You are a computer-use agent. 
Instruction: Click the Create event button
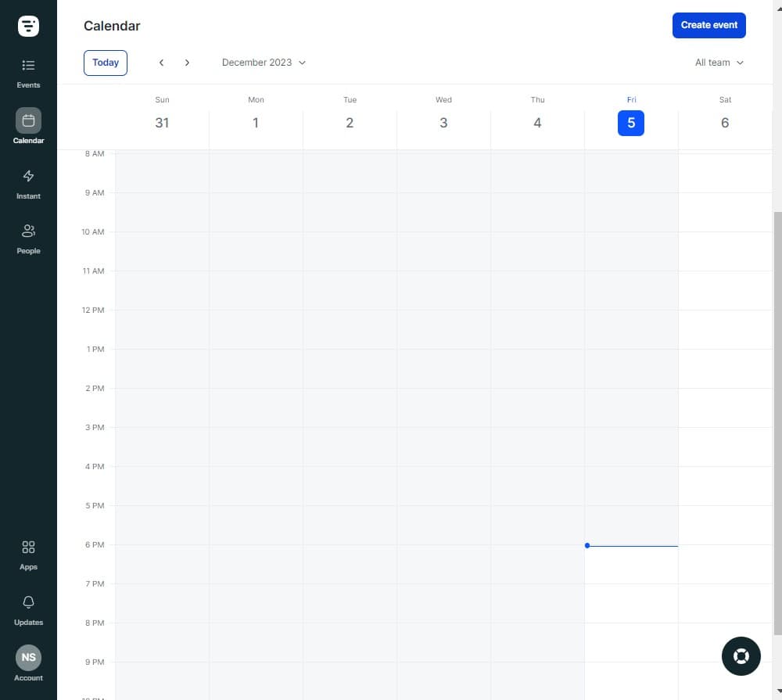click(x=708, y=25)
